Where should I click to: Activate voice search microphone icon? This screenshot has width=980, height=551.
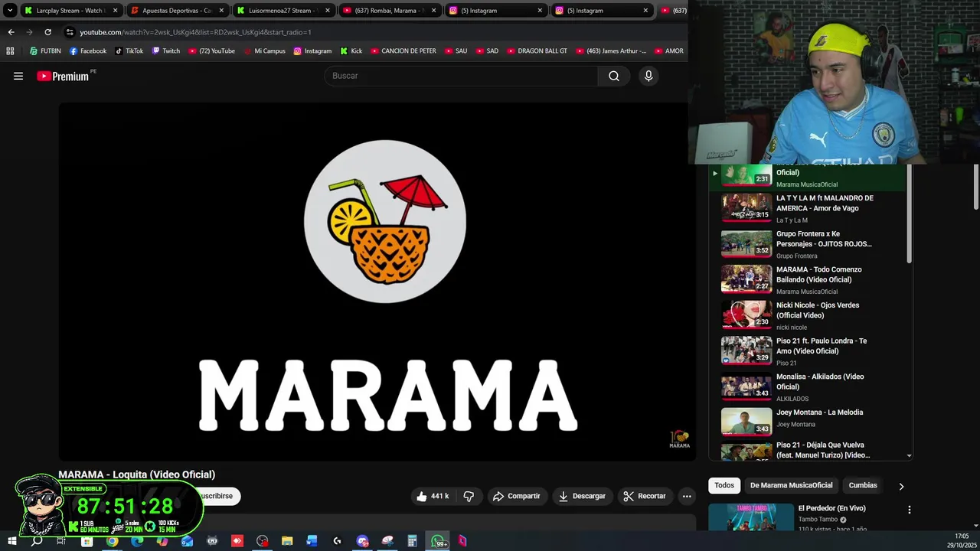point(648,76)
